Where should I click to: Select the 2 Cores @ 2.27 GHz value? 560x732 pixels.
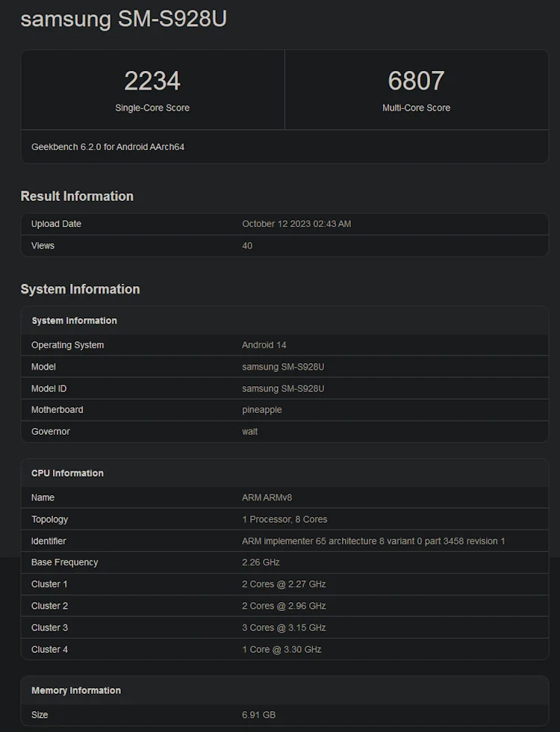pos(284,584)
